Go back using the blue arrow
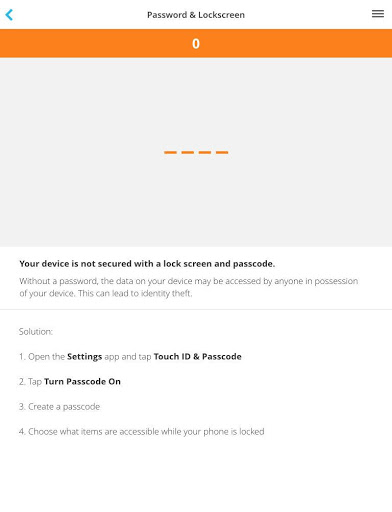This screenshot has height=512, width=392. 9,15
